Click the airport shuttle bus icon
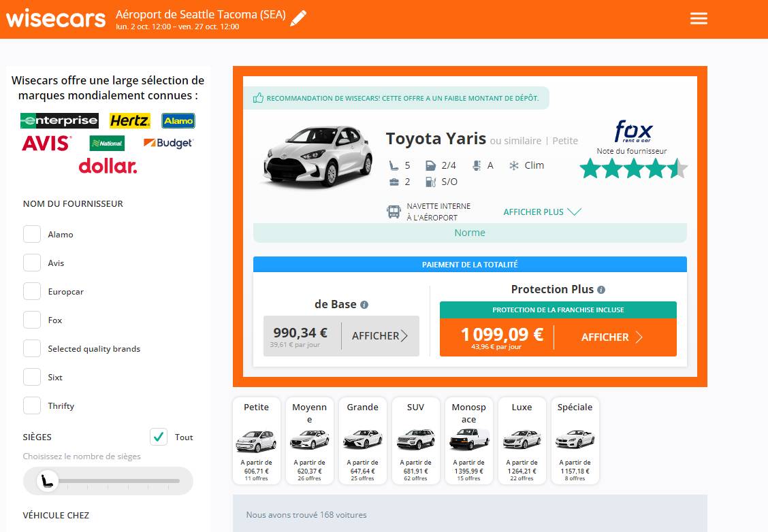The height and width of the screenshot is (532, 768). point(394,212)
